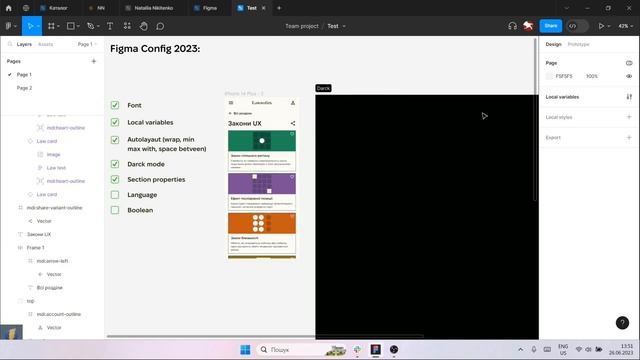Present the prototype with play icon

[601, 26]
